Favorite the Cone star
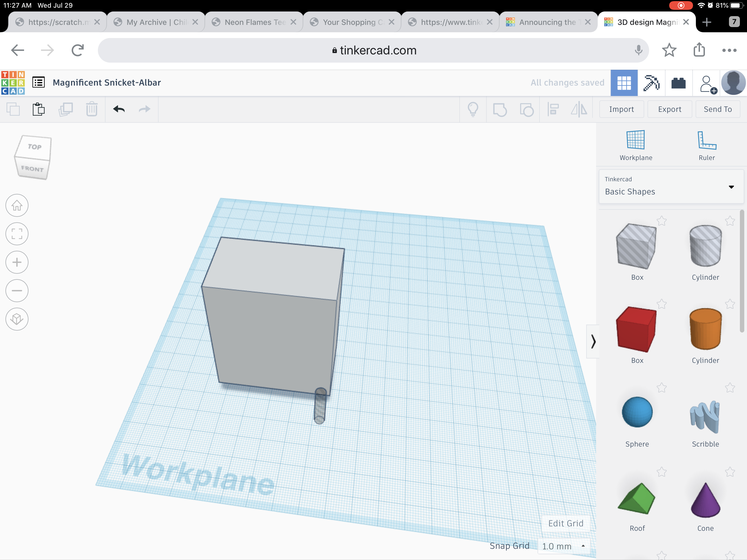 click(x=730, y=471)
